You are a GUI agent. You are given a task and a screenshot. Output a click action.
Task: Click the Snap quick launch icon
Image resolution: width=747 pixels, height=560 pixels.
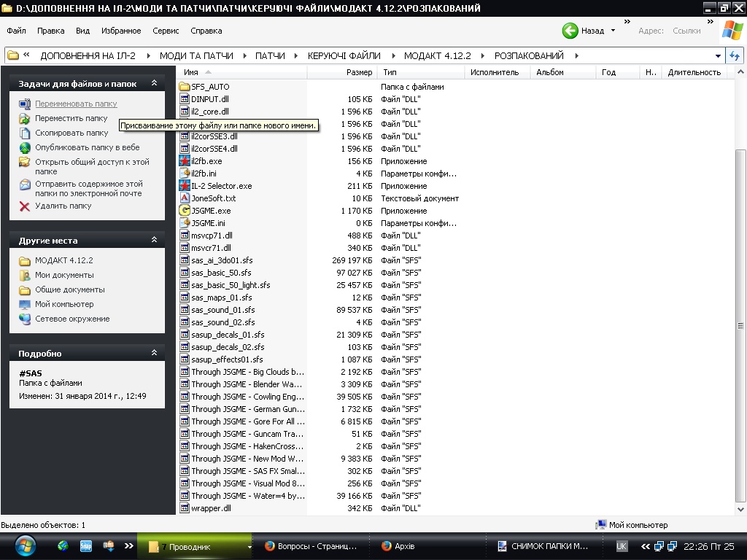point(86,546)
